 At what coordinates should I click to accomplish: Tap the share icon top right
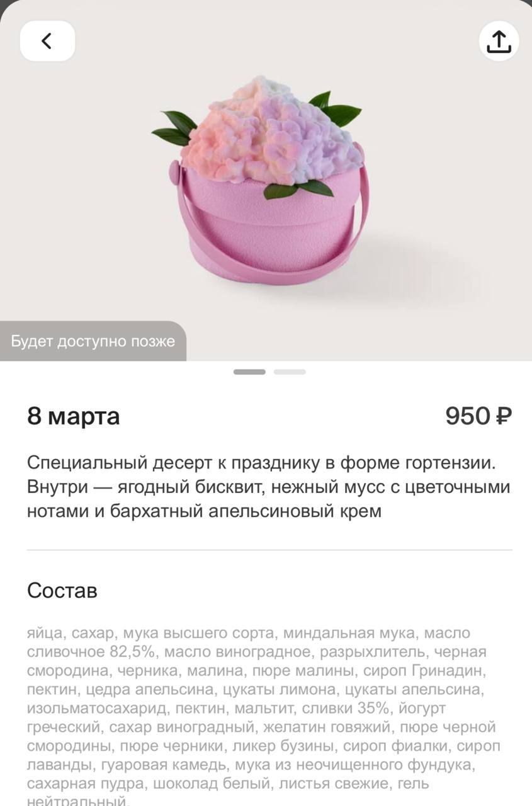(x=499, y=41)
